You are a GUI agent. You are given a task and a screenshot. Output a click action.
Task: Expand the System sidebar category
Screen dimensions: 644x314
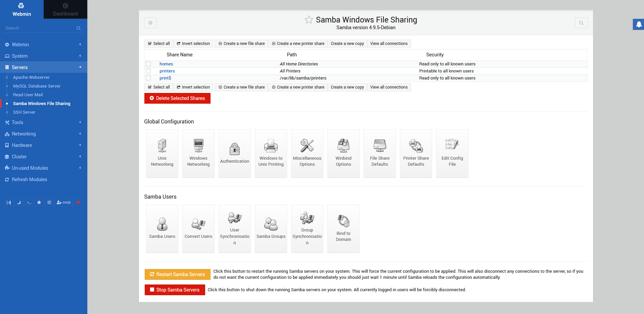tap(44, 56)
